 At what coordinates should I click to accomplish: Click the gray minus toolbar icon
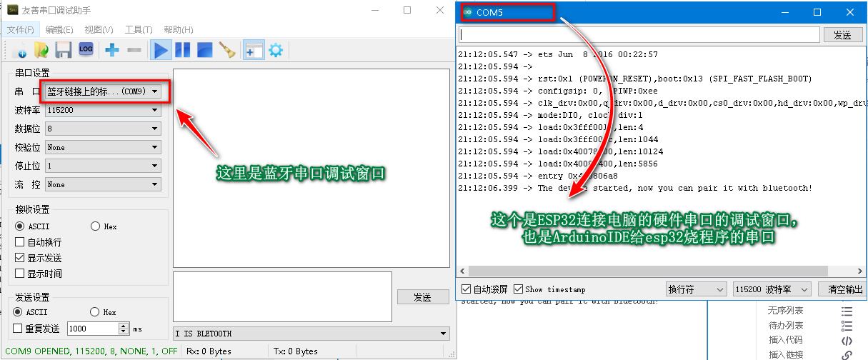134,50
